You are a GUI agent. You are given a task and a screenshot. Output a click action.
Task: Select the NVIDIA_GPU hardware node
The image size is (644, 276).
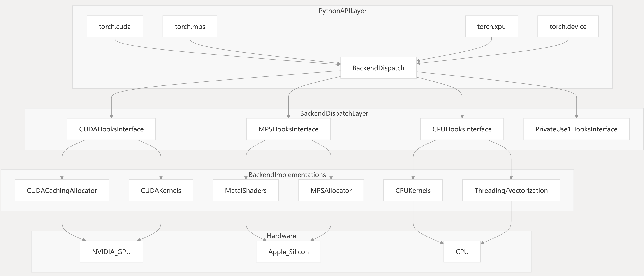(111, 251)
